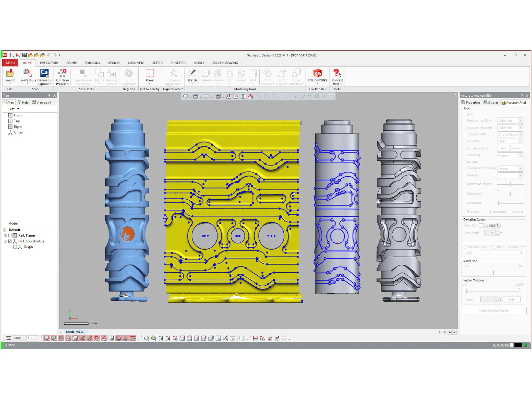Click the Save icon in the quick access toolbar
The width and height of the screenshot is (532, 399).
25,55
